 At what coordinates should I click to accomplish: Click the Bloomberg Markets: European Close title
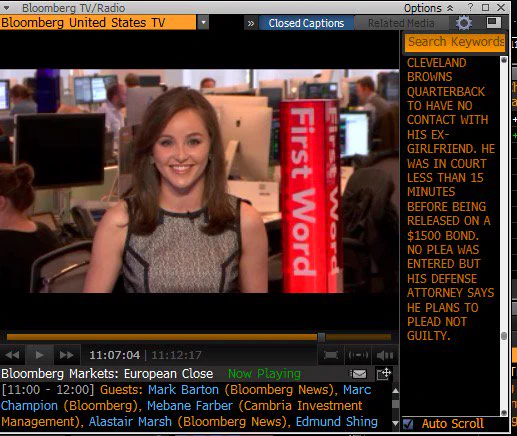pyautogui.click(x=107, y=374)
